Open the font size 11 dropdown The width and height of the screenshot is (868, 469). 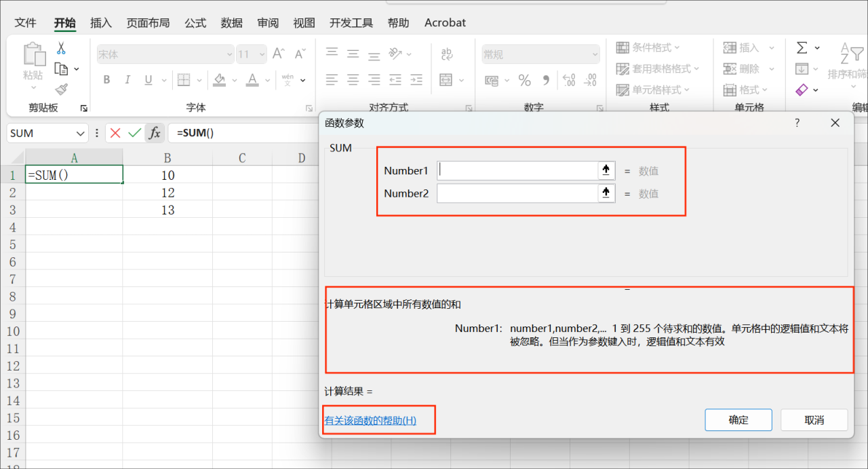pos(261,54)
